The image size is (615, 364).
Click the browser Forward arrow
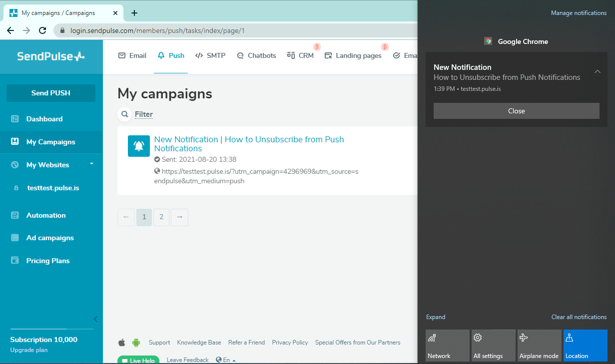point(26,30)
